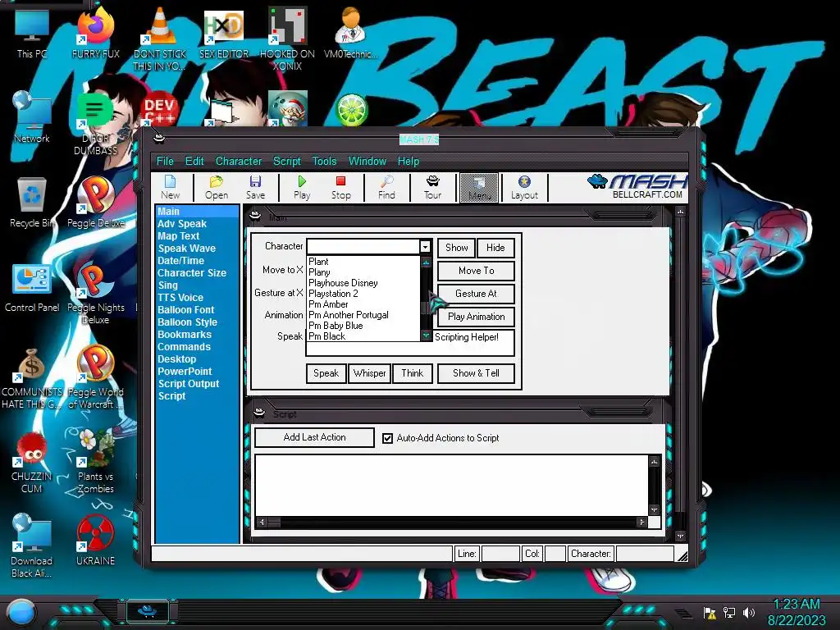Click the Speak button
The image size is (840, 630).
click(x=326, y=373)
